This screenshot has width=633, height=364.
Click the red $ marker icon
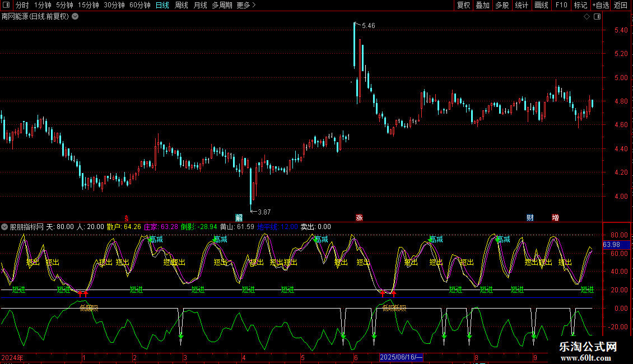click(127, 218)
